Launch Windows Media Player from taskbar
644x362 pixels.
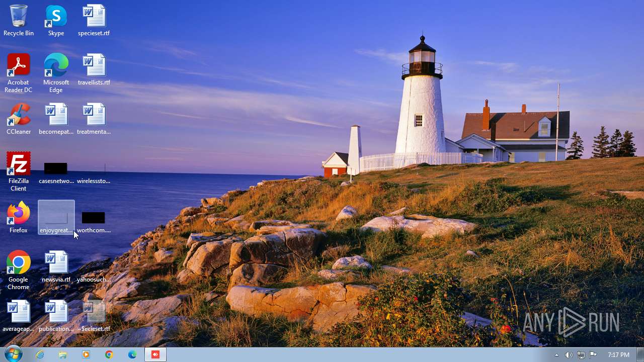[x=86, y=354]
